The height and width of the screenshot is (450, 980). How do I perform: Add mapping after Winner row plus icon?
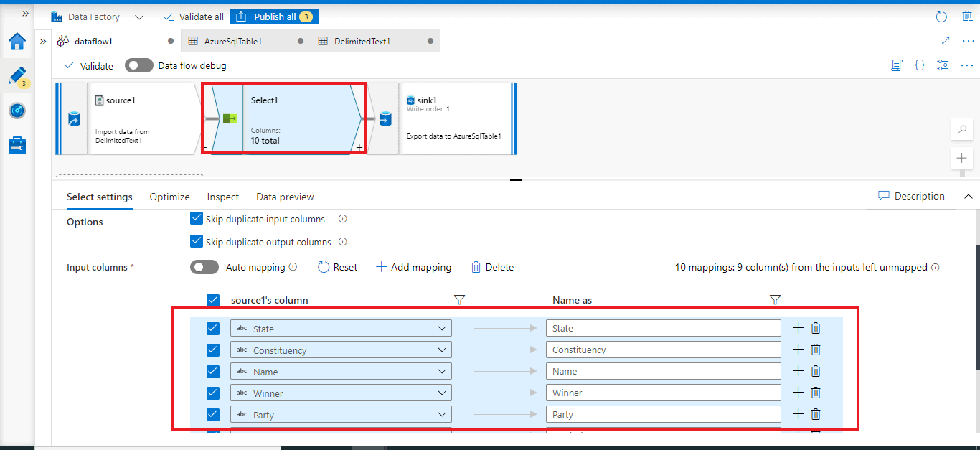click(x=798, y=393)
